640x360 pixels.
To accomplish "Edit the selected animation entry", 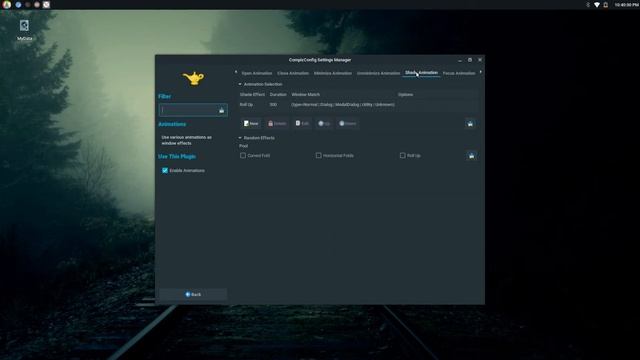I will (x=302, y=123).
